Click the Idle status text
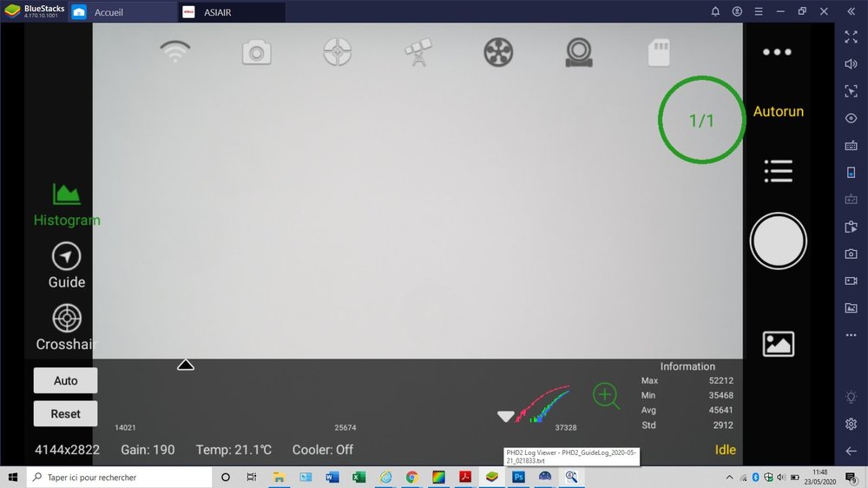This screenshot has width=868, height=488. pos(725,450)
